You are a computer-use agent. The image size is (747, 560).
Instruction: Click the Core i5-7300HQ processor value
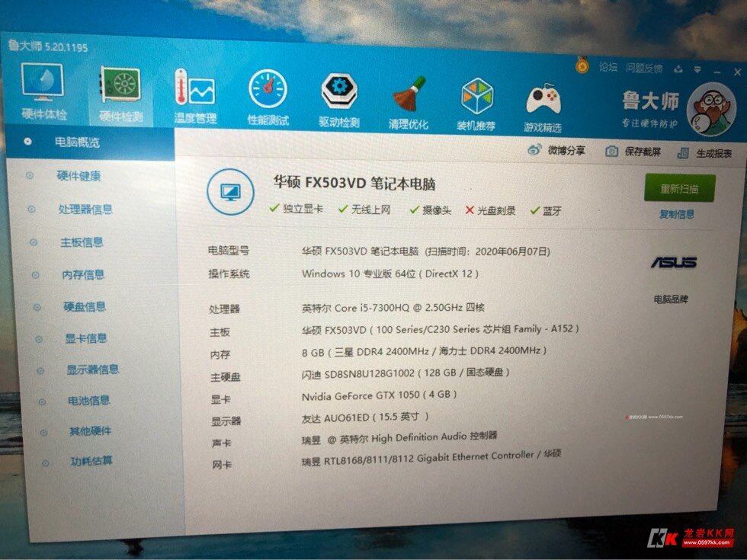tap(393, 308)
